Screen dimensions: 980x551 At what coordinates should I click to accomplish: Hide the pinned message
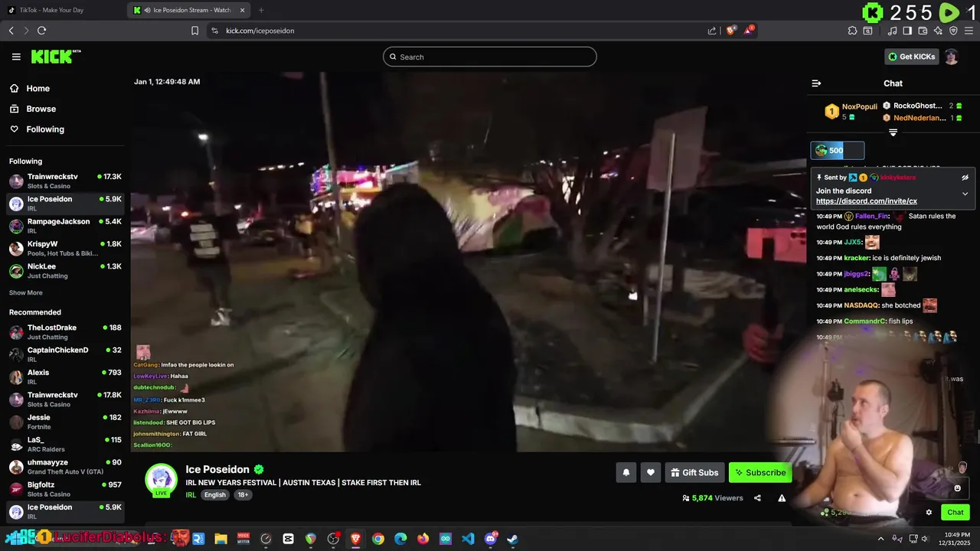965,178
